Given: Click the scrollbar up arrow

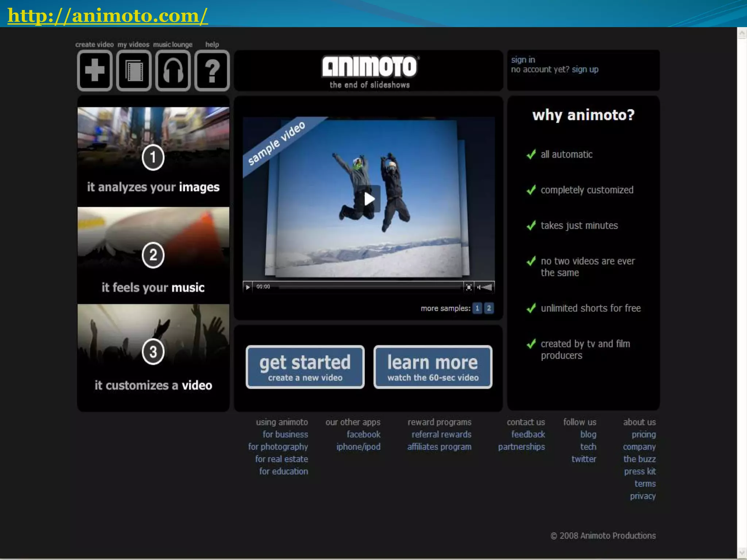Looking at the screenshot, I should (742, 34).
